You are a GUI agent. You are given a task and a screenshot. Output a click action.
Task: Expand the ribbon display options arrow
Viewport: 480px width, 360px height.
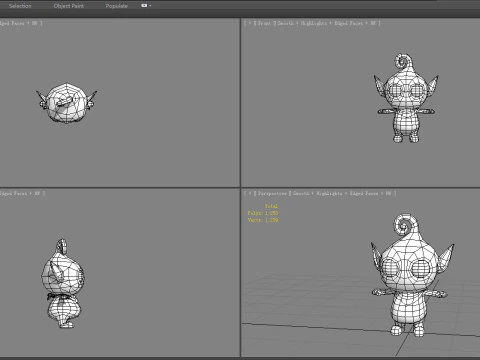[150, 6]
